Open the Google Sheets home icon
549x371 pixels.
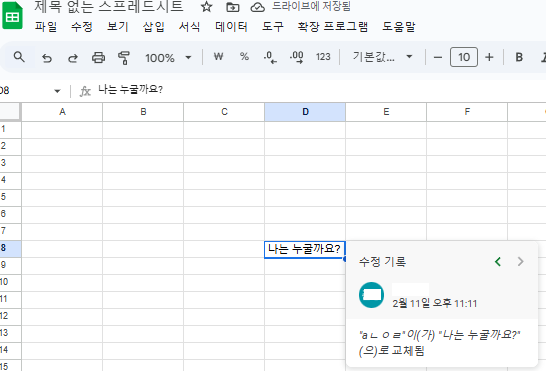12,16
